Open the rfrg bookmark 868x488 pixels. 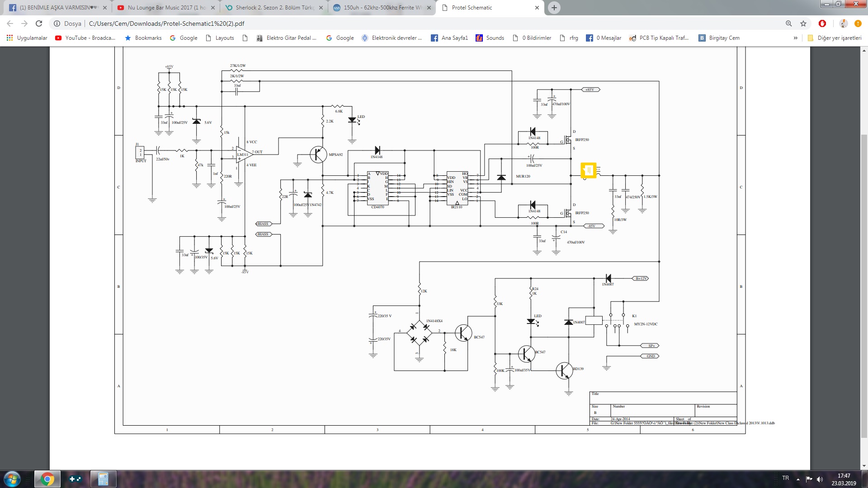pyautogui.click(x=569, y=38)
